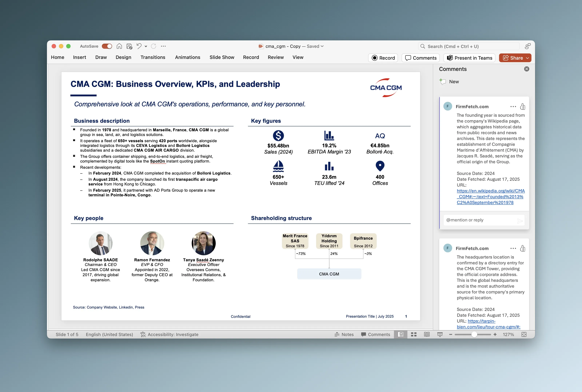This screenshot has width=582, height=392.
Task: Click the Search field in title bar
Action: [x=469, y=46]
